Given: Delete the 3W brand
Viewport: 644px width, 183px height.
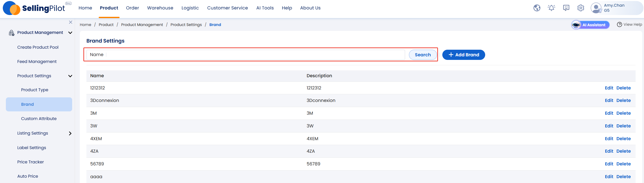Looking at the screenshot, I should pyautogui.click(x=624, y=126).
